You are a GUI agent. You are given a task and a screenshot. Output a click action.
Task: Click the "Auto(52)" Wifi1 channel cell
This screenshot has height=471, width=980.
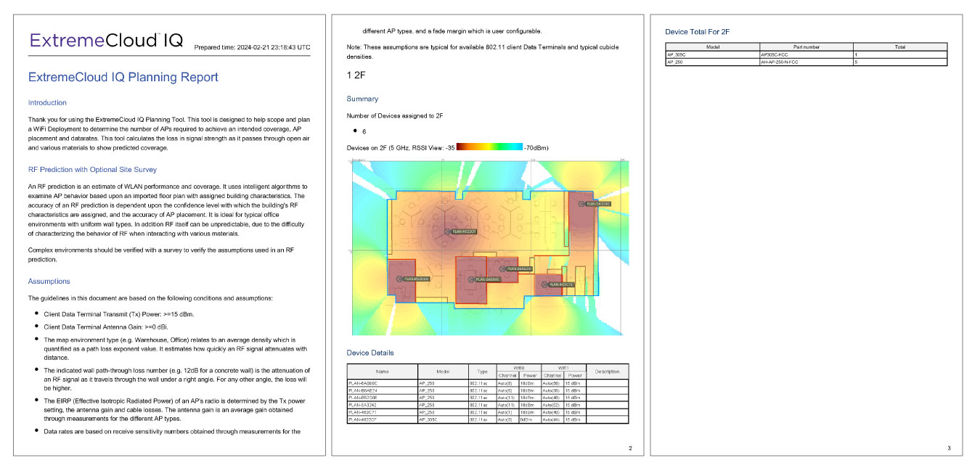tap(554, 405)
